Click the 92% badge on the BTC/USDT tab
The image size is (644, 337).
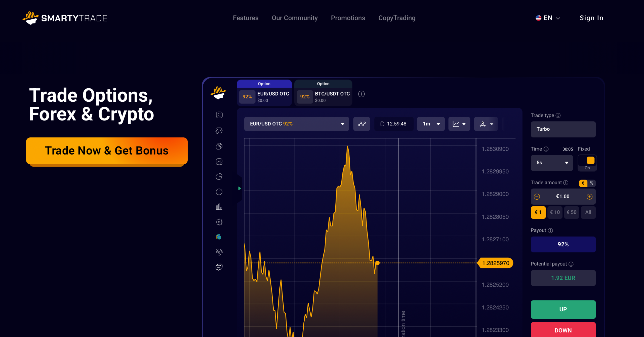tap(305, 97)
